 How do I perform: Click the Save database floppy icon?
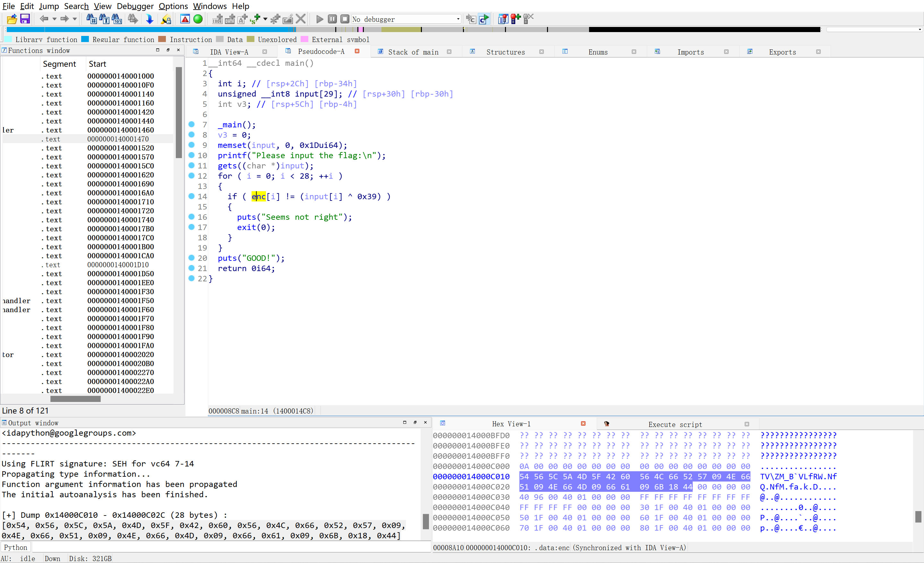pyautogui.click(x=25, y=19)
